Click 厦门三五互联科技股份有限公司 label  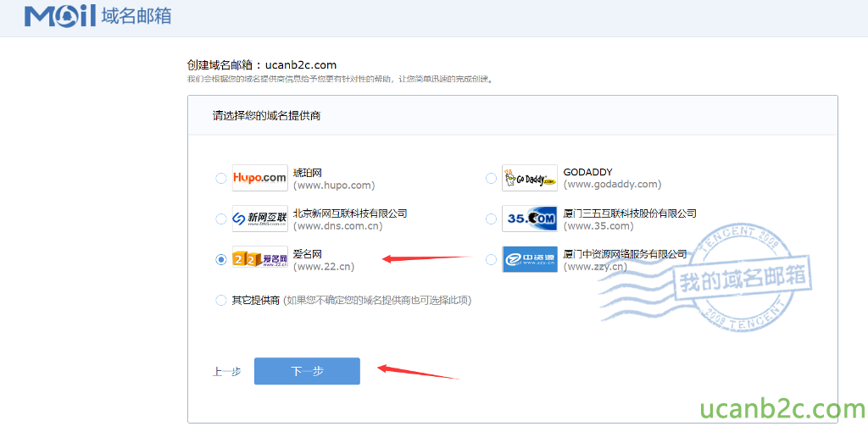tap(630, 213)
